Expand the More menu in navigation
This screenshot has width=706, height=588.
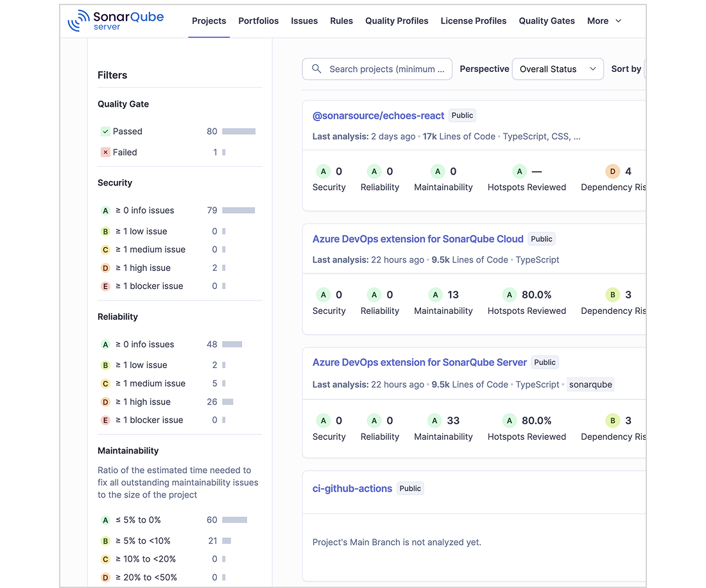(604, 21)
